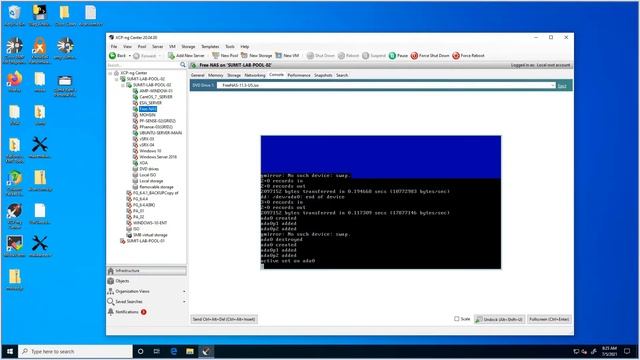Open File Explorer from the taskbar

(190, 351)
